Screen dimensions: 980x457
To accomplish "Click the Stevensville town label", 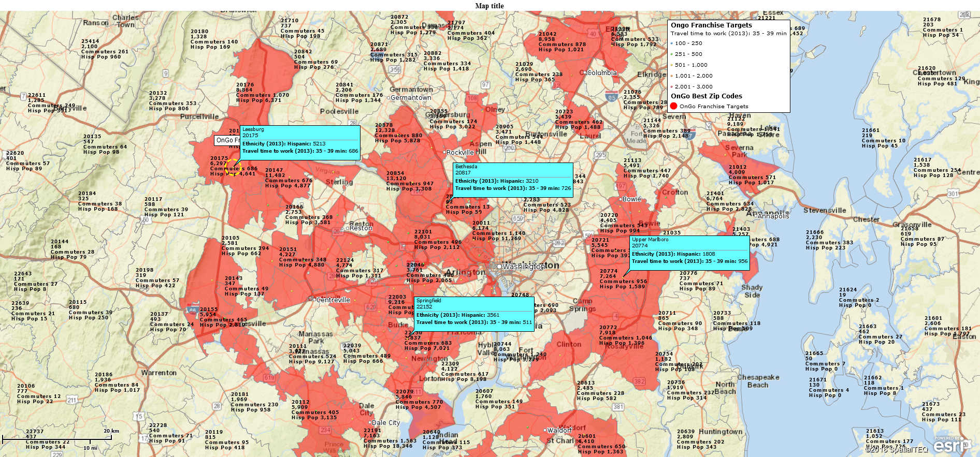I will pyautogui.click(x=825, y=211).
